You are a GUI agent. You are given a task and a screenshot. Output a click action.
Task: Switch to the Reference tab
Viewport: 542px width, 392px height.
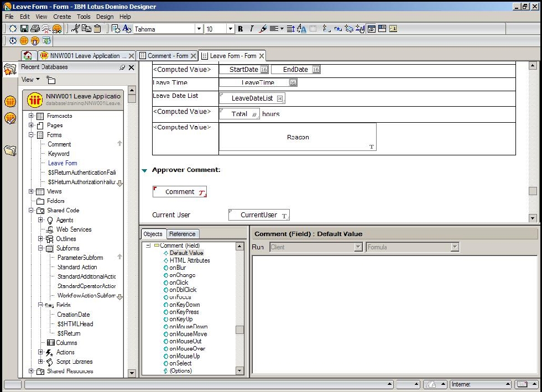pos(183,234)
